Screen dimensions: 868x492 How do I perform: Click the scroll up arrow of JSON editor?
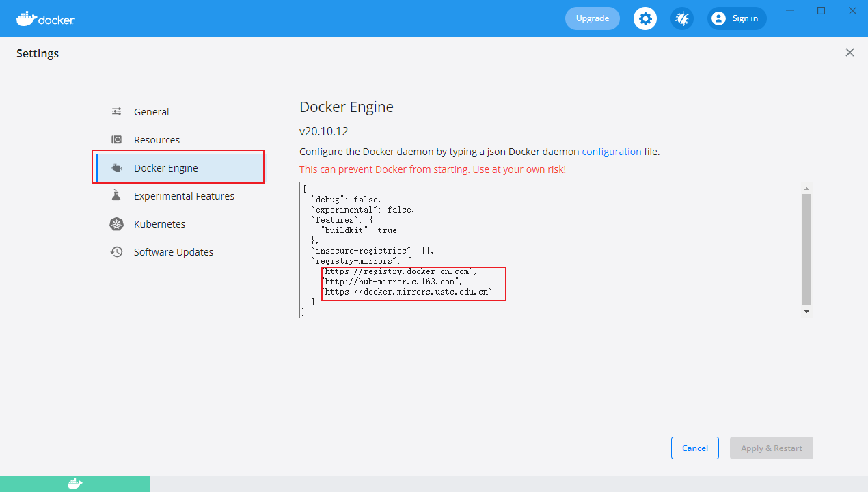click(x=807, y=188)
